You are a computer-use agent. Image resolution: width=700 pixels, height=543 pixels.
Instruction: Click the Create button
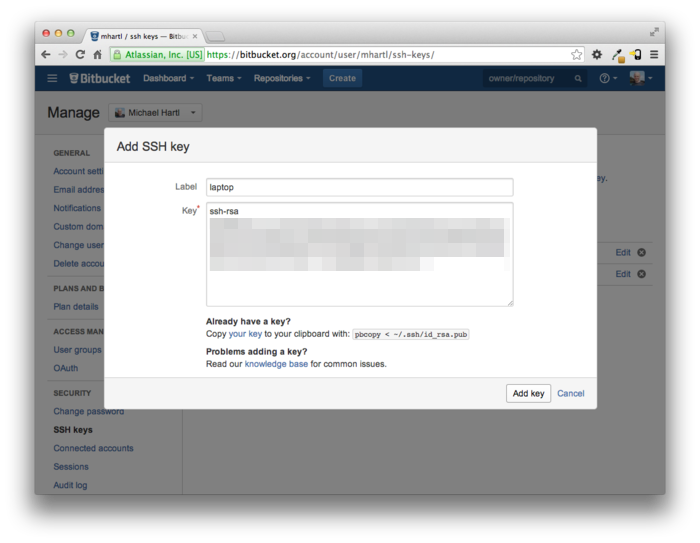click(342, 78)
